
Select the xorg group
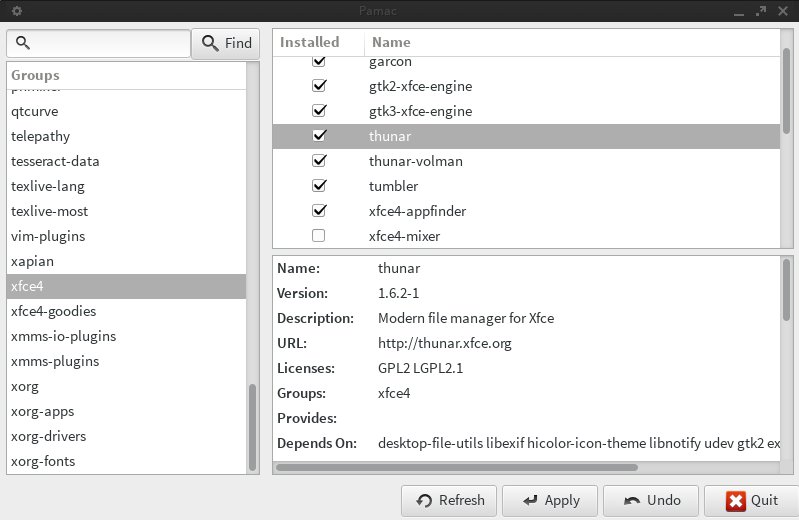[x=126, y=386]
